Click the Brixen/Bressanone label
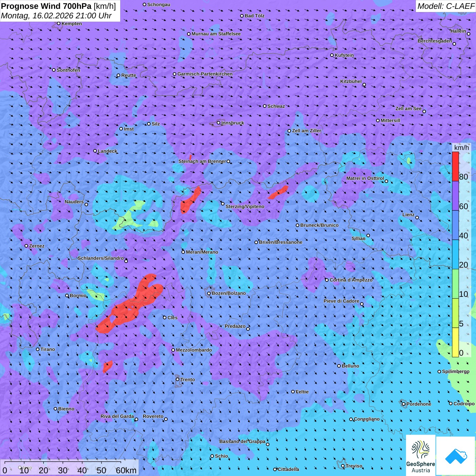Image resolution: width=476 pixels, height=476 pixels. pos(280,242)
